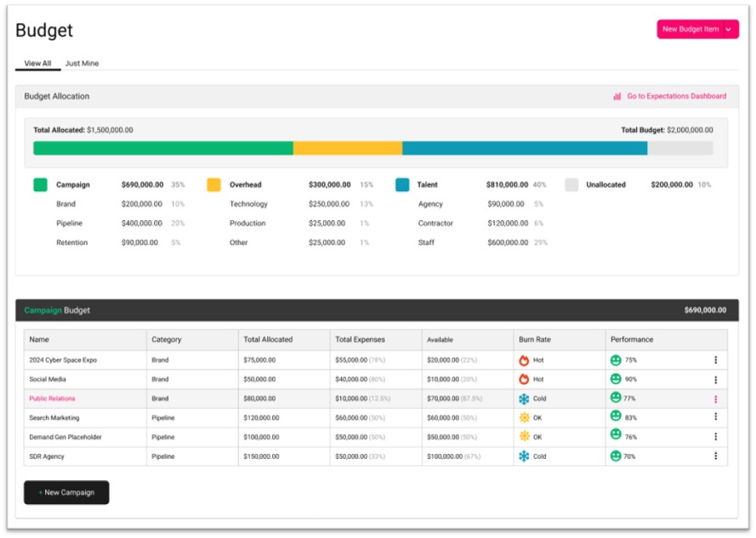Go to Expectations Dashboard link

[x=676, y=96]
